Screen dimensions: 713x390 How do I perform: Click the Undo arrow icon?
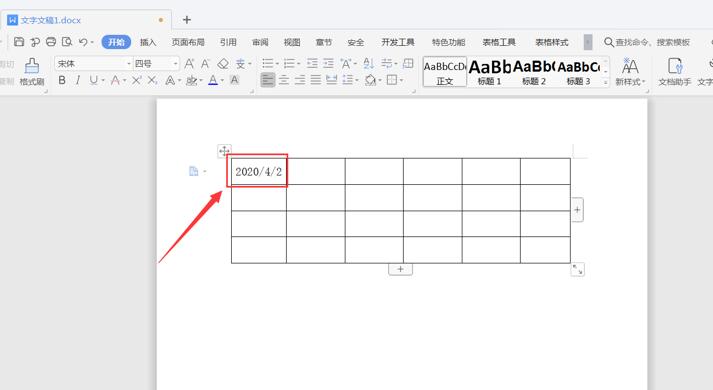tap(83, 42)
